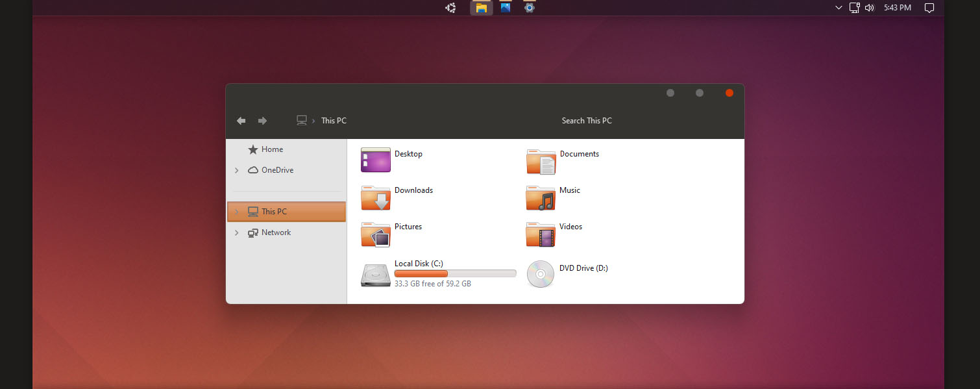Open the Documents folder icon
The height and width of the screenshot is (389, 980).
click(541, 162)
